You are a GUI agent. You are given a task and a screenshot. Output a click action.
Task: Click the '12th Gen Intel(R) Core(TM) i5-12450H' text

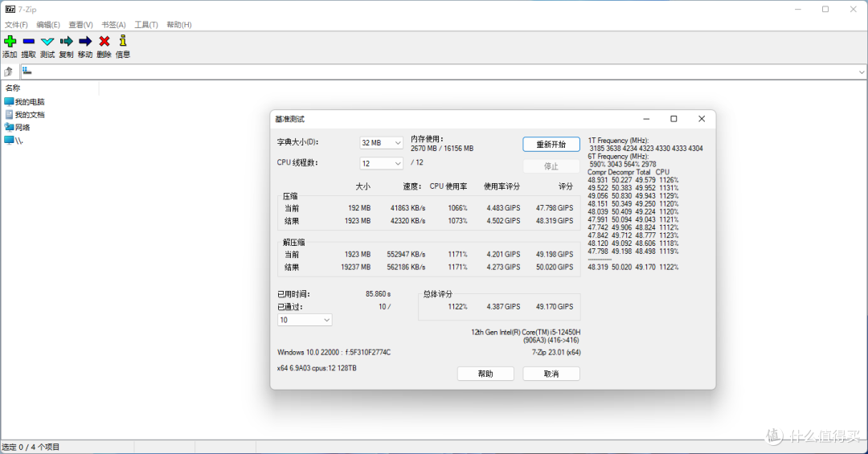point(526,332)
